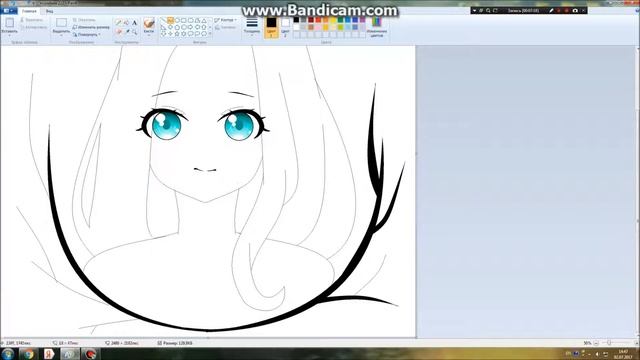Open Google Chrome from the taskbar
The height and width of the screenshot is (360, 640).
[28, 354]
